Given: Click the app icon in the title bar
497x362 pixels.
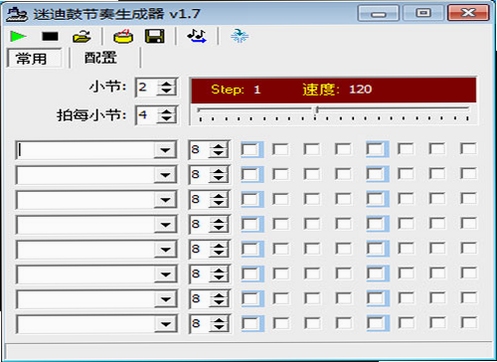Looking at the screenshot, I should [17, 14].
